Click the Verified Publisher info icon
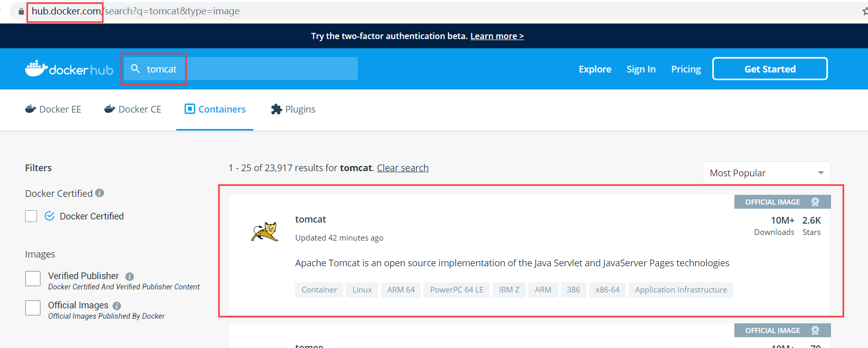The image size is (868, 348). [130, 277]
